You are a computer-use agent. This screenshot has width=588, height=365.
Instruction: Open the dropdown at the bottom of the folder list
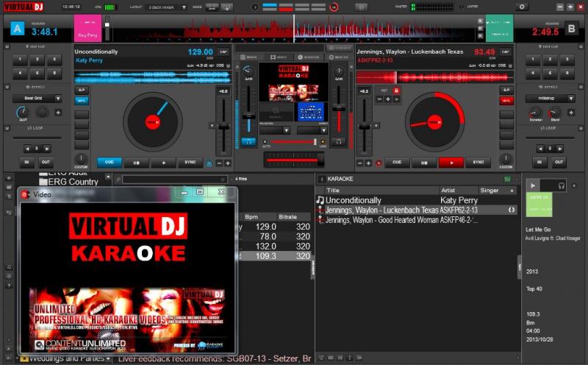[108, 359]
